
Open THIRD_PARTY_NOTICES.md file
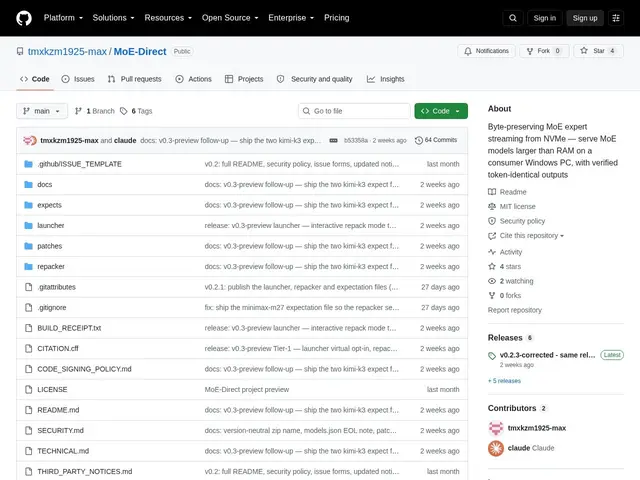(85, 471)
